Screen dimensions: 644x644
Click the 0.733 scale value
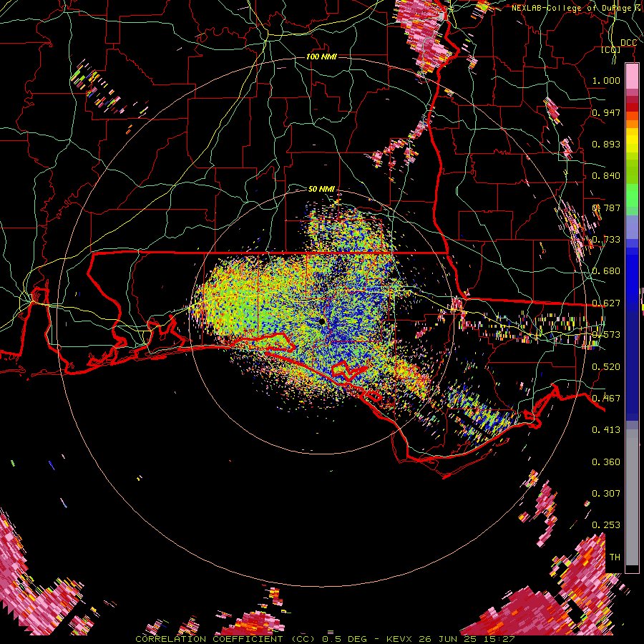606,240
